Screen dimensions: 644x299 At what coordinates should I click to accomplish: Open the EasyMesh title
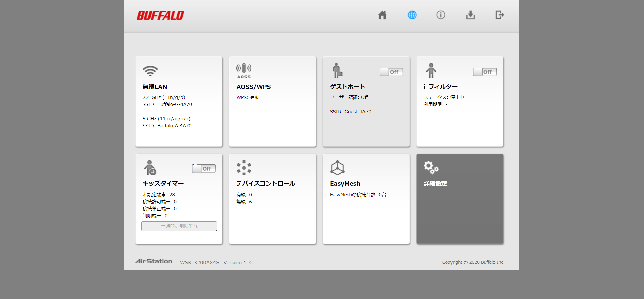point(345,184)
